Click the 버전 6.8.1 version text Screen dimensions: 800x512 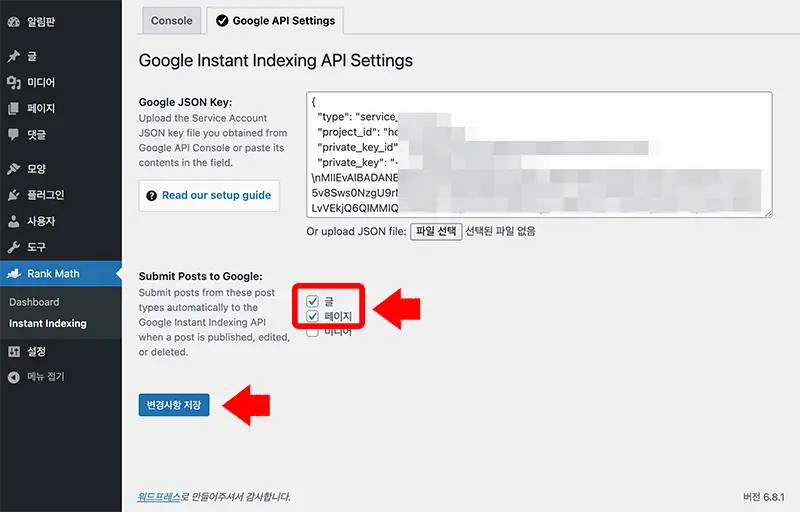pos(764,497)
